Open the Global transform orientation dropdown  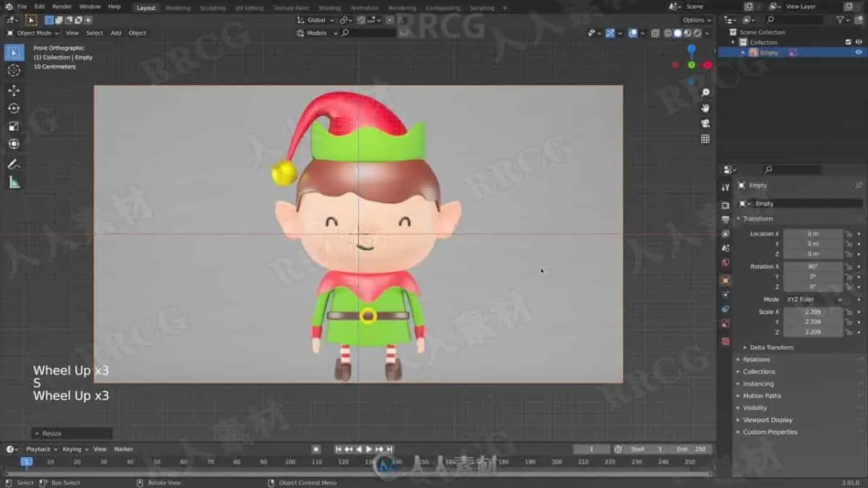point(316,20)
